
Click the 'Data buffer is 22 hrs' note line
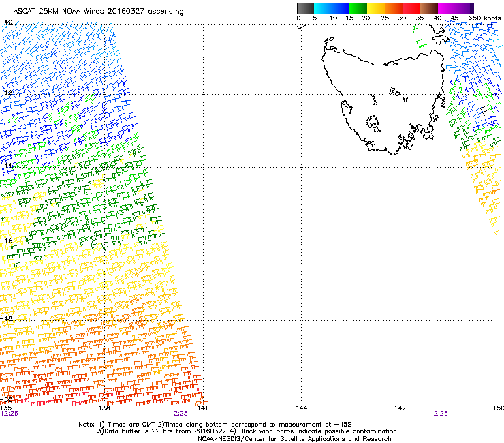pyautogui.click(x=247, y=431)
